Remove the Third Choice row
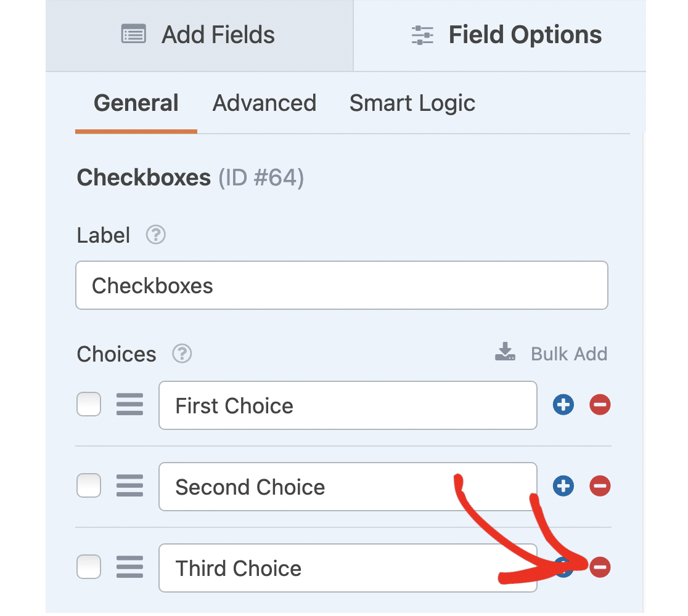Viewport: 688px width, 616px height. tap(599, 567)
